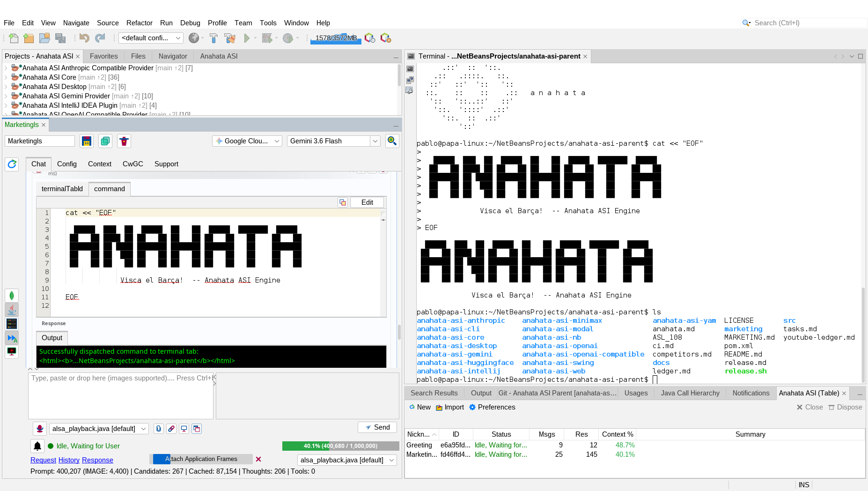
Task: Click the History link
Action: click(x=69, y=460)
